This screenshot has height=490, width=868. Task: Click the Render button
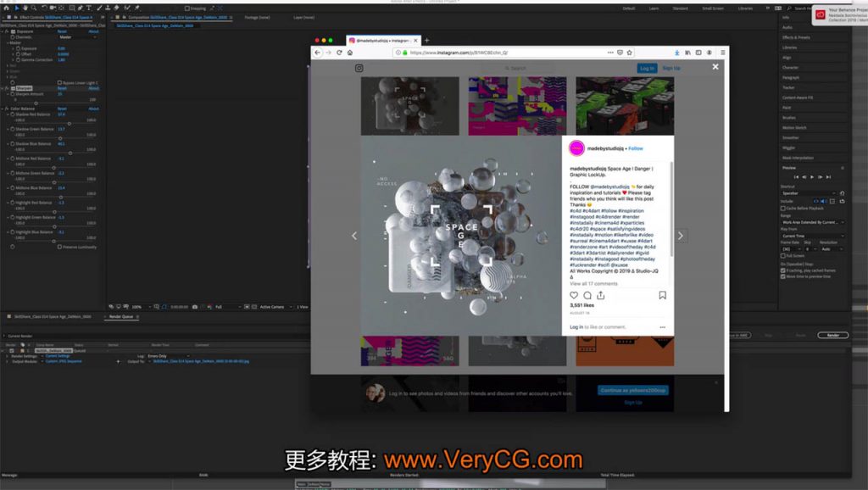833,335
